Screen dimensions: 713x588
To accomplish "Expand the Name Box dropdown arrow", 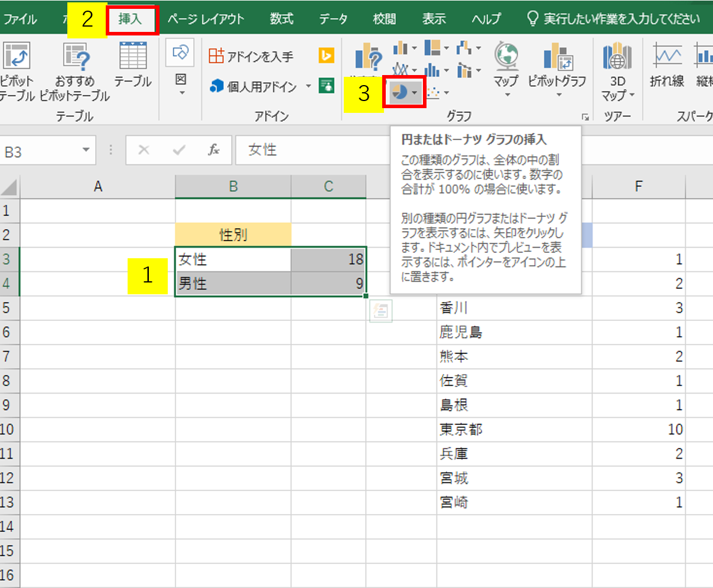I will (x=86, y=150).
